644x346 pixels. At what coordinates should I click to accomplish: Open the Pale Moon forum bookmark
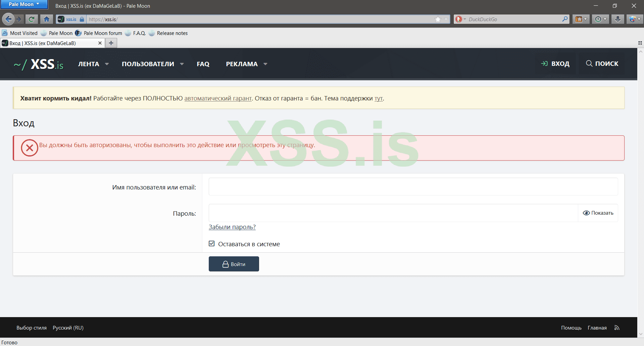[99, 33]
